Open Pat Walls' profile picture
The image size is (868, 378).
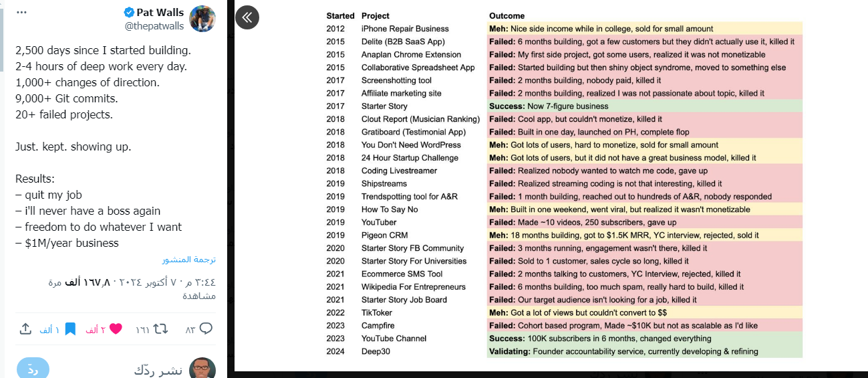[x=202, y=19]
